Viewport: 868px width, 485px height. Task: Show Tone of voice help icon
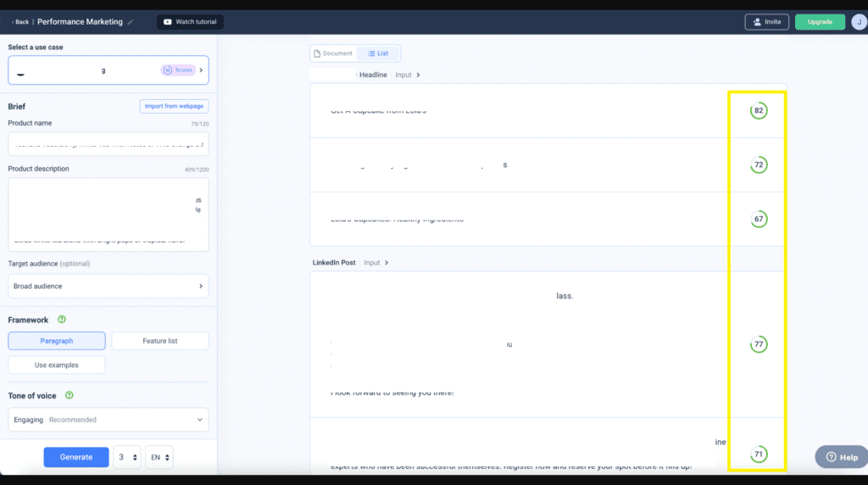tap(70, 395)
